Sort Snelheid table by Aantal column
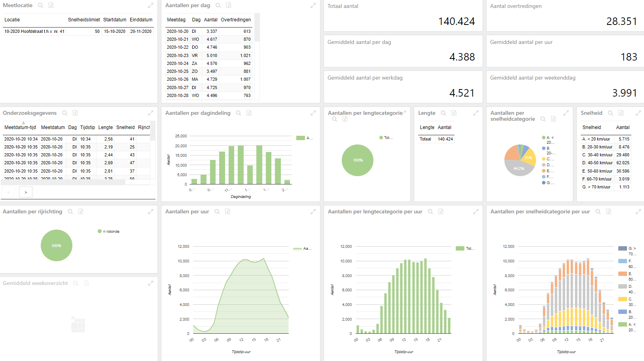644x361 pixels. [622, 127]
